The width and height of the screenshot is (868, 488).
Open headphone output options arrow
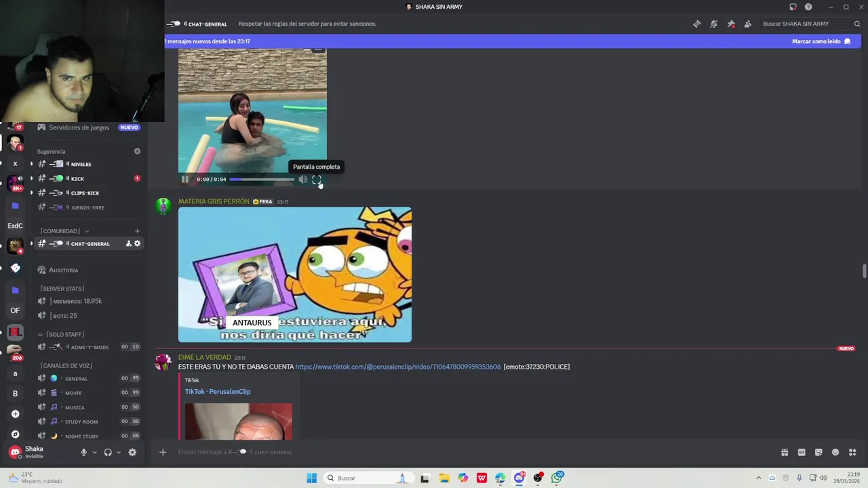[x=118, y=452]
